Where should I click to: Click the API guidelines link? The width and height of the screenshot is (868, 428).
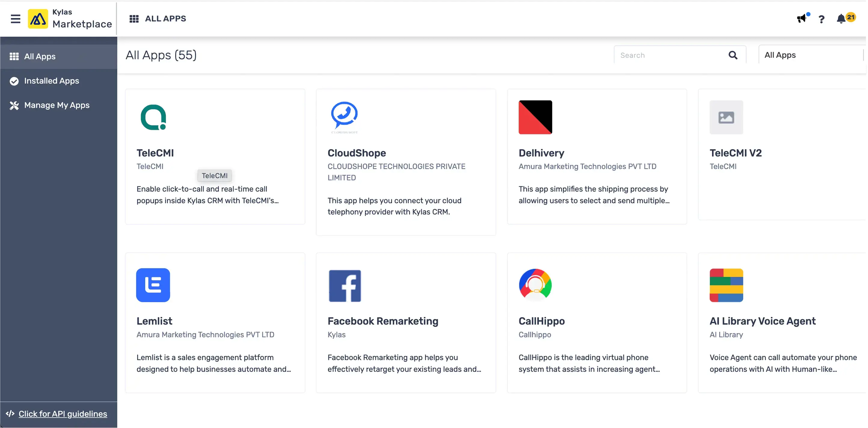(63, 414)
